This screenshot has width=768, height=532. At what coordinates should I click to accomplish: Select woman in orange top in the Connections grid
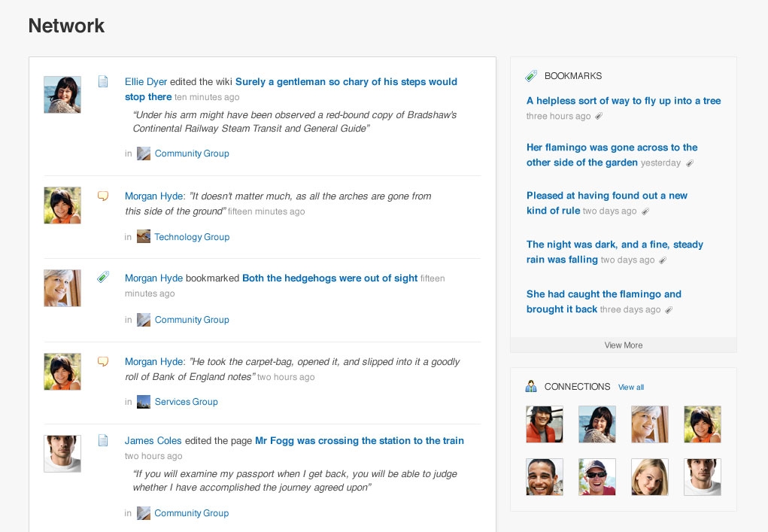click(703, 424)
